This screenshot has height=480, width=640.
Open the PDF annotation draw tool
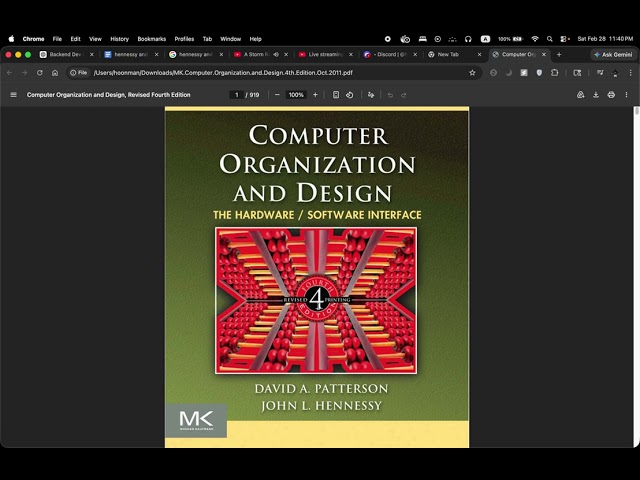pos(371,95)
